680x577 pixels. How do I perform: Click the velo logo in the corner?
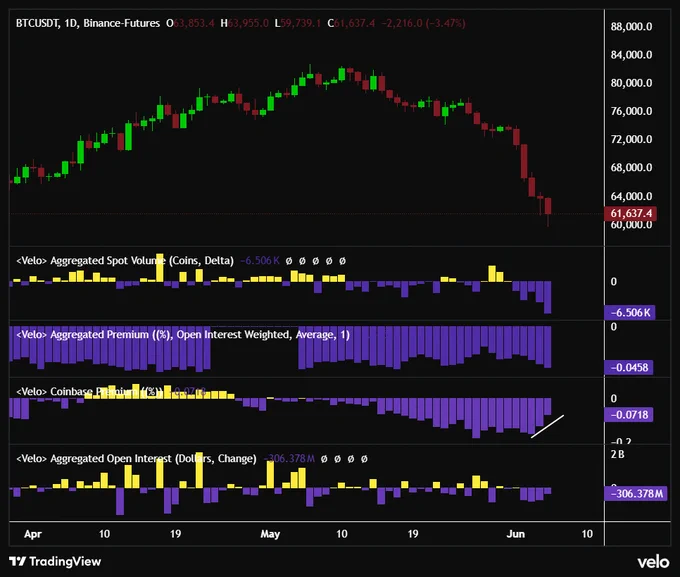point(653,562)
